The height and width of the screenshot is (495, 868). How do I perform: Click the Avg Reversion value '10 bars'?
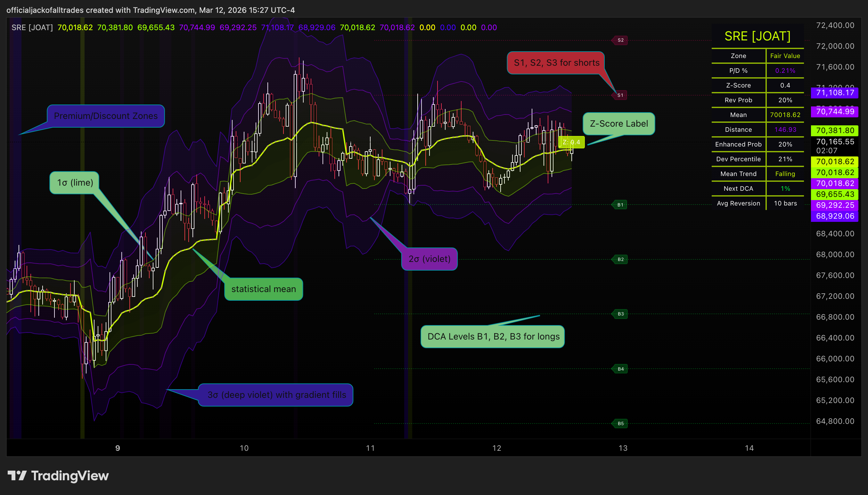[785, 203]
